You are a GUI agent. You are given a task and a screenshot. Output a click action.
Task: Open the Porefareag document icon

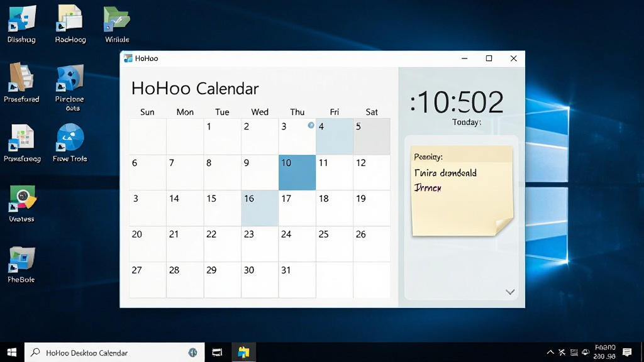point(22,143)
